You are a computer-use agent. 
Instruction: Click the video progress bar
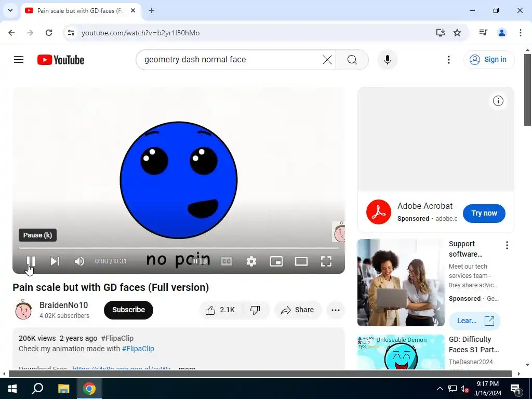179,248
